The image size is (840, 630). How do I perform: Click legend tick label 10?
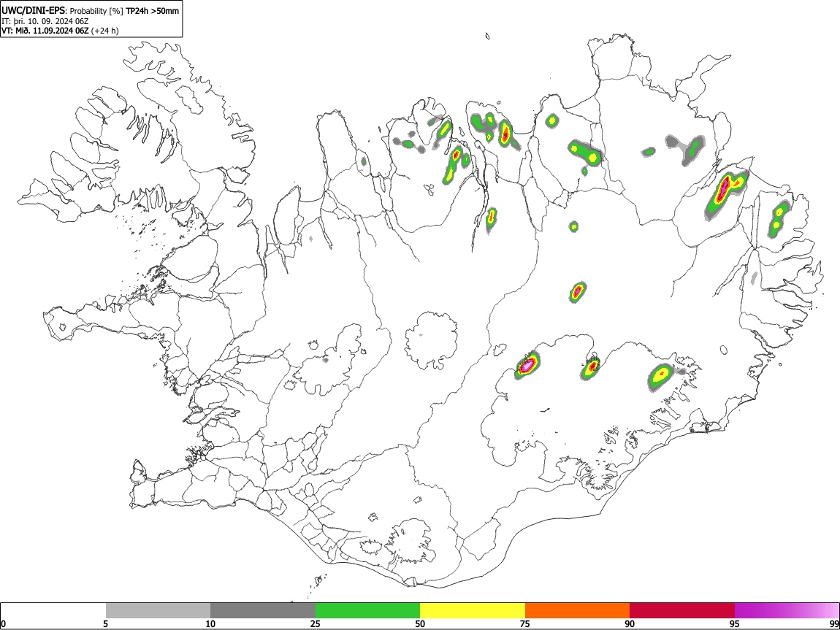point(210,623)
